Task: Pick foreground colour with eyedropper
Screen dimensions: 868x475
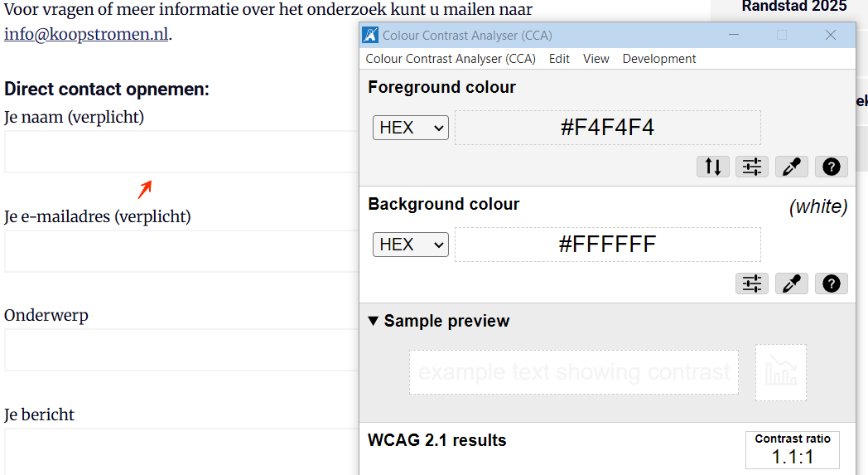Action: click(x=792, y=167)
